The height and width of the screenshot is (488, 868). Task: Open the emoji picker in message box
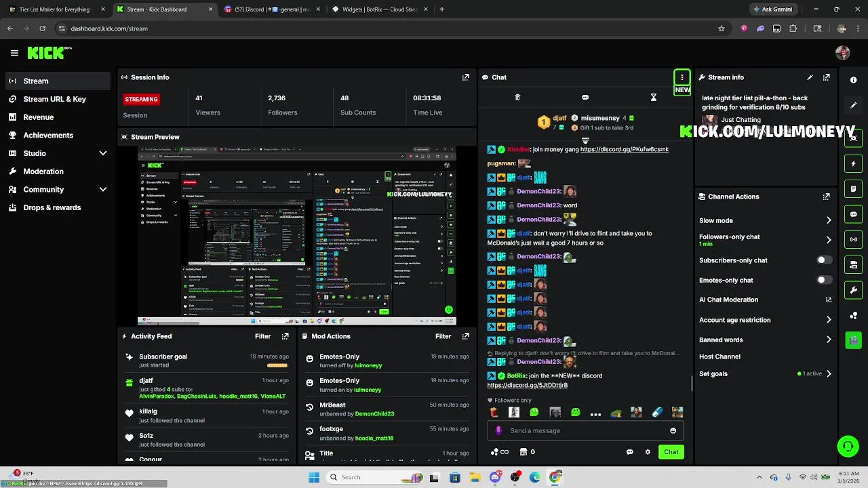tap(673, 430)
